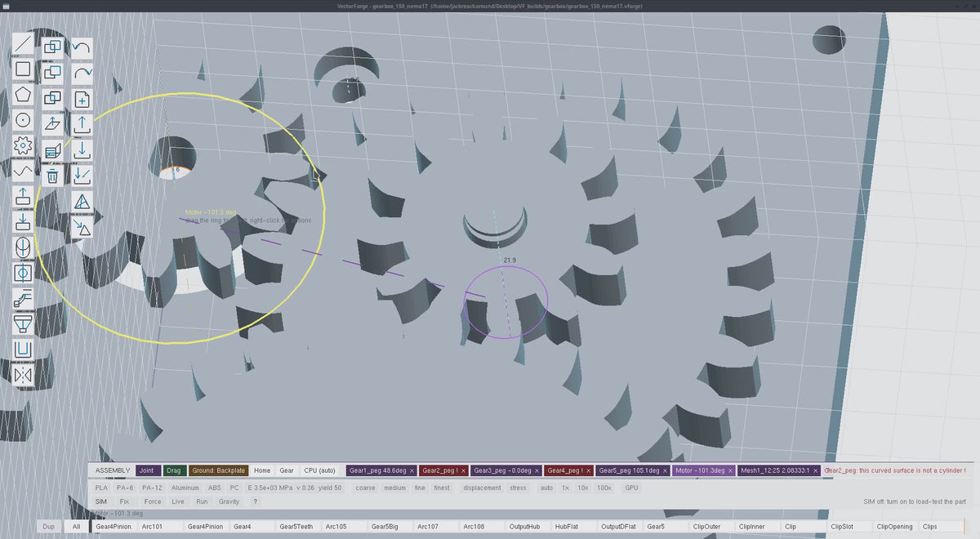The height and width of the screenshot is (539, 980).
Task: Click the Home view button
Action: 262,470
